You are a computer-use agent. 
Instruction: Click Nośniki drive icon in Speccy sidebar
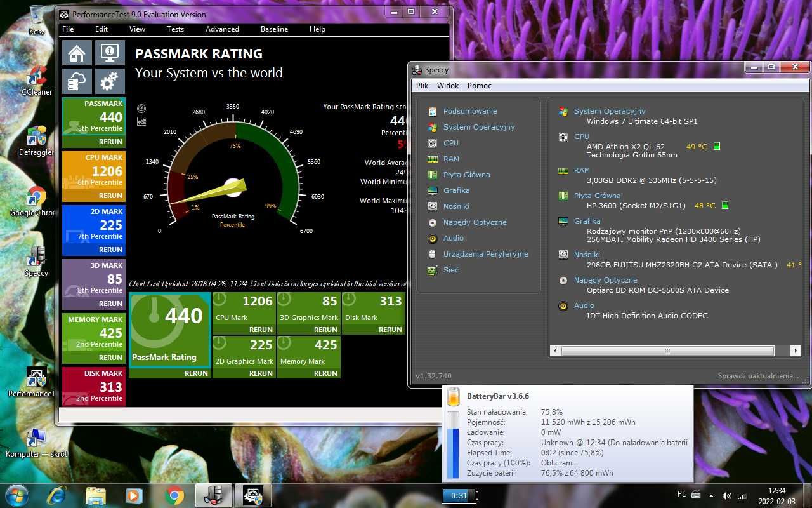coord(433,206)
